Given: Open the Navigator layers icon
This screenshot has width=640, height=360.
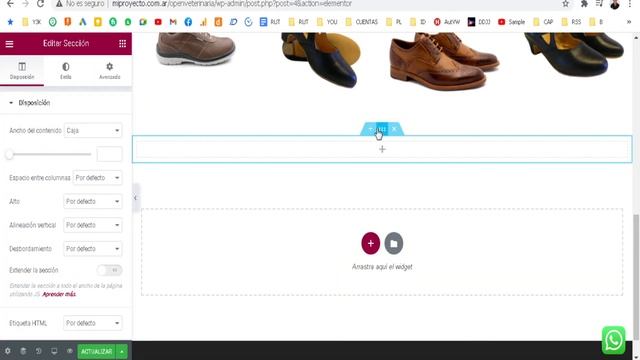Looking at the screenshot, I should [x=23, y=351].
